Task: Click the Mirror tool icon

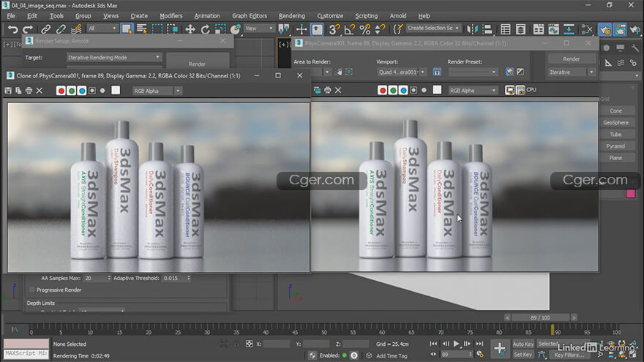Action: pos(472,29)
